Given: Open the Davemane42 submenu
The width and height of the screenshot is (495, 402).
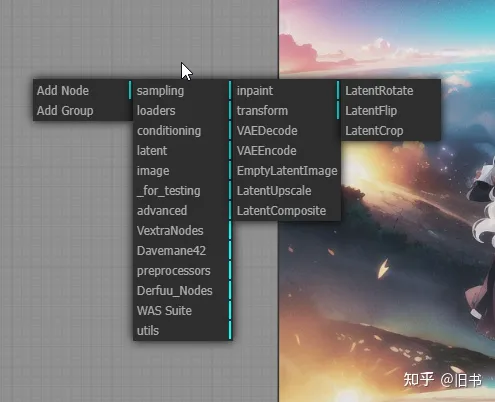Looking at the screenshot, I should pyautogui.click(x=183, y=250).
